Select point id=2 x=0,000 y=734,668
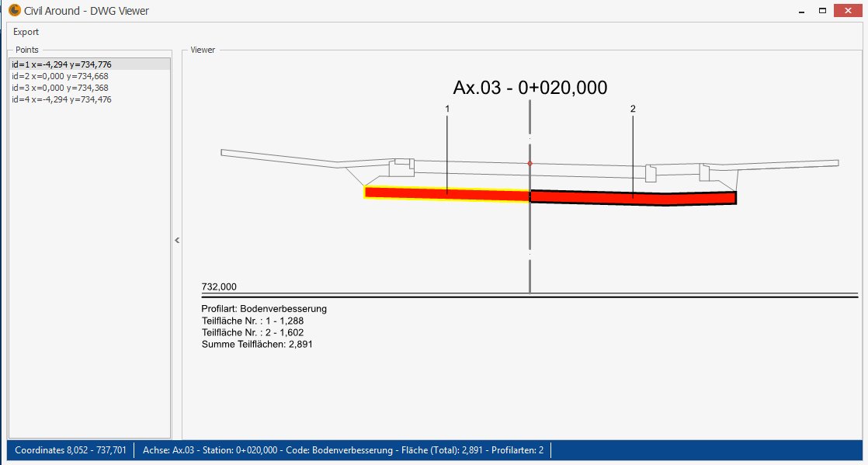This screenshot has width=868, height=465. point(90,76)
